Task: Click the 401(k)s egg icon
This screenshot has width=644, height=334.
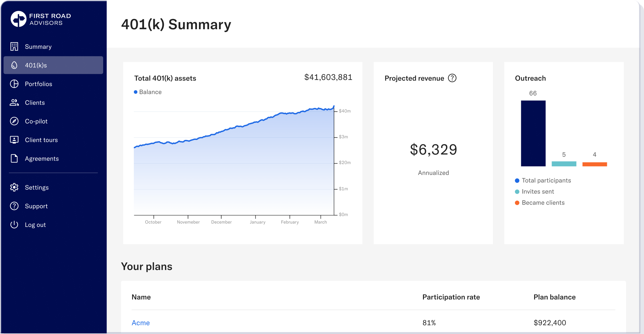Action: tap(14, 65)
